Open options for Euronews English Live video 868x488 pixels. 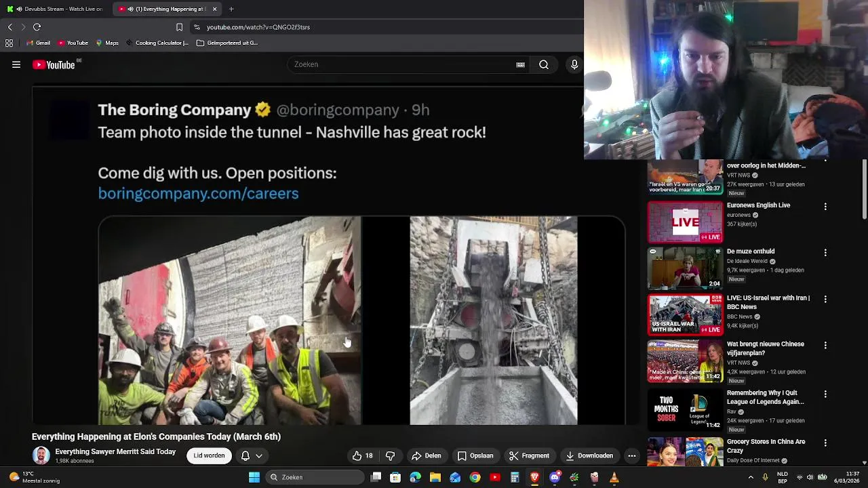(825, 206)
